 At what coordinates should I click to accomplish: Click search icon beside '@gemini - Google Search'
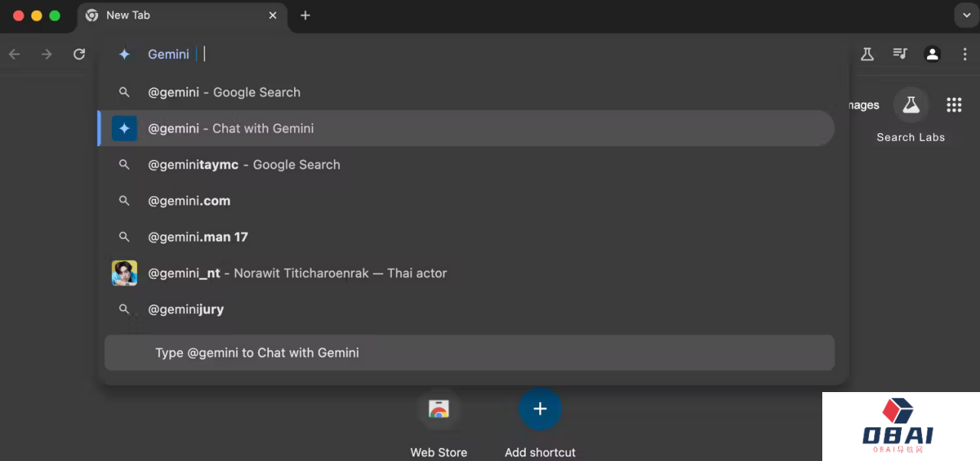124,92
